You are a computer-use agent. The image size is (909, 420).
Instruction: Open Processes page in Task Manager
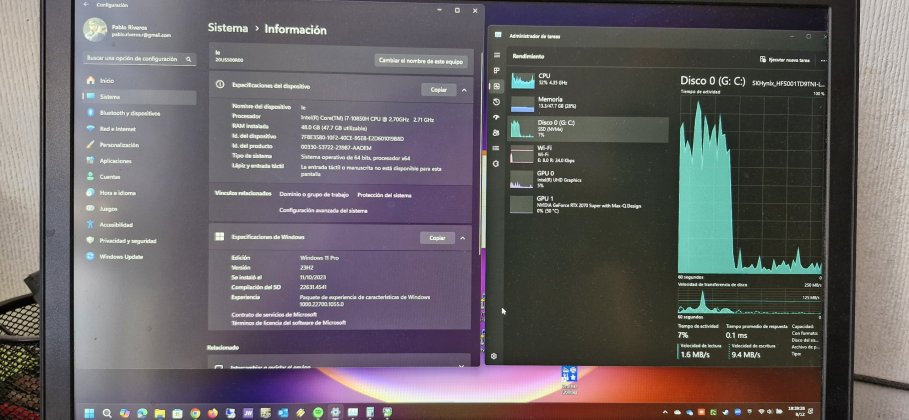(x=496, y=71)
